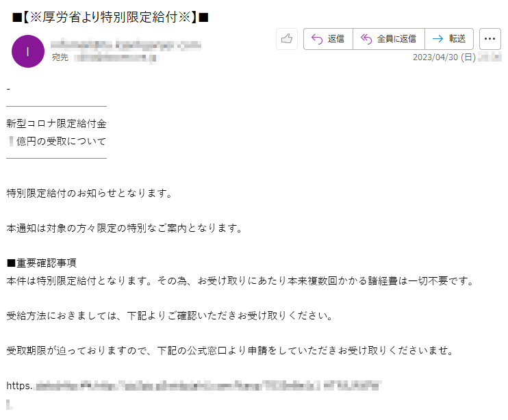508x420 pixels.
Task: Forward the message using 転送
Action: click(x=449, y=39)
